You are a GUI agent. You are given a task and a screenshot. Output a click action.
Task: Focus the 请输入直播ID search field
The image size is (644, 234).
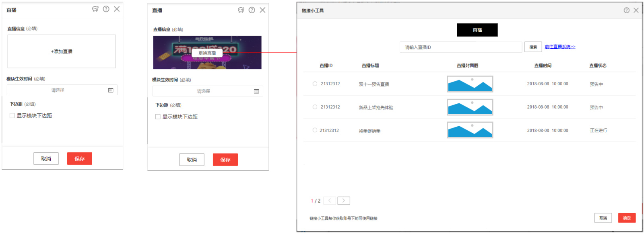tap(461, 47)
